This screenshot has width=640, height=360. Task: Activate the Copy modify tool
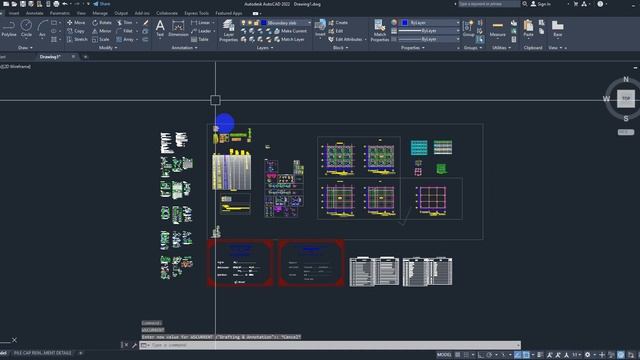coord(76,31)
